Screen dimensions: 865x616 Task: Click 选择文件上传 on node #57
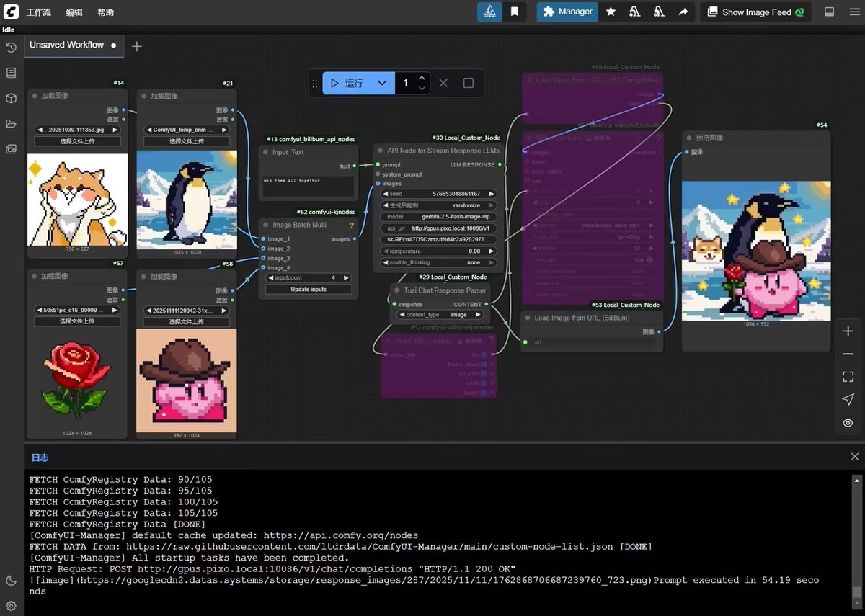click(77, 321)
